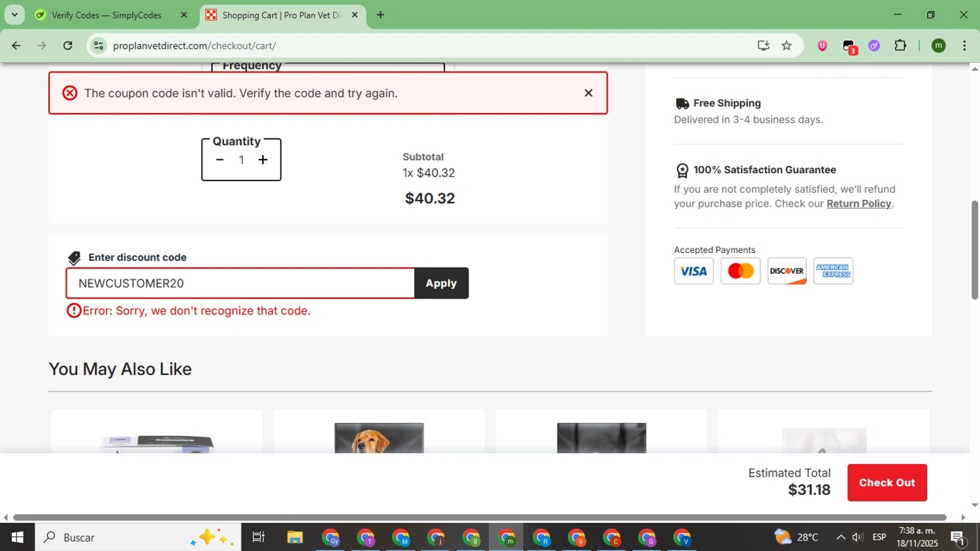Open the Extensions puzzle menu
The width and height of the screenshot is (980, 551).
[900, 45]
